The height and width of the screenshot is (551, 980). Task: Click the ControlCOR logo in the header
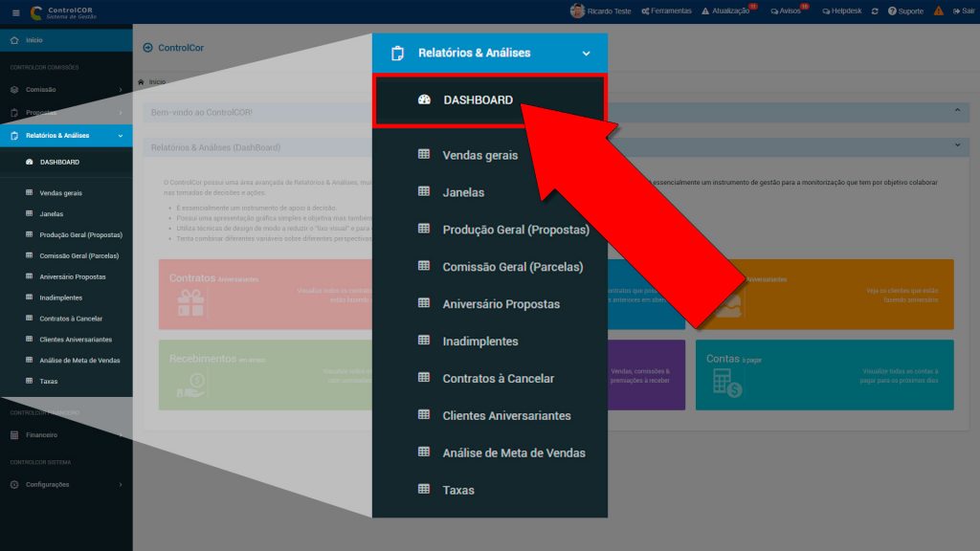click(x=64, y=11)
